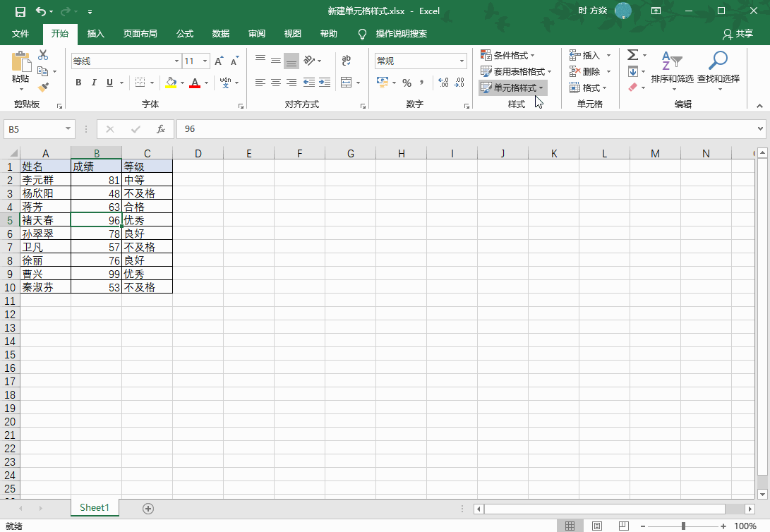Zoom out with the minus button

pos(643,526)
